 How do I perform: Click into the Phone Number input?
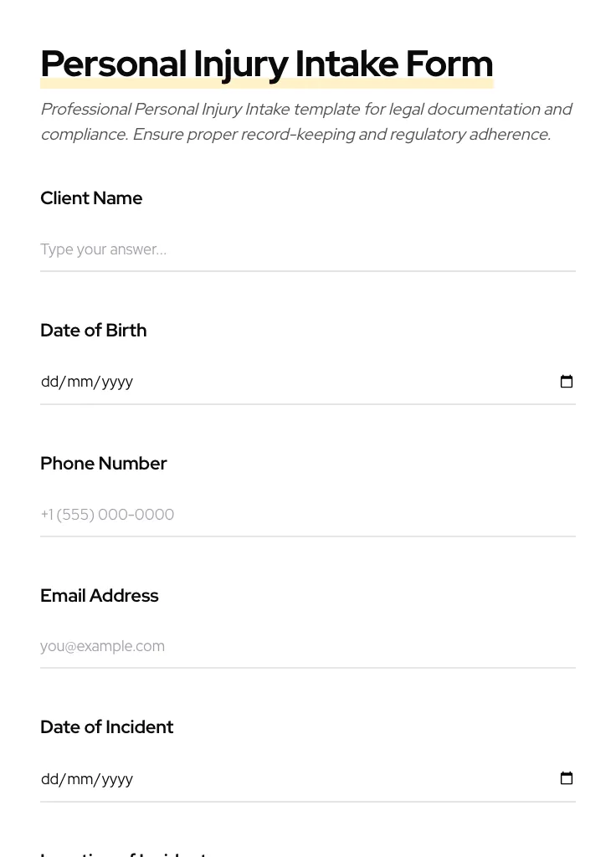point(307,514)
